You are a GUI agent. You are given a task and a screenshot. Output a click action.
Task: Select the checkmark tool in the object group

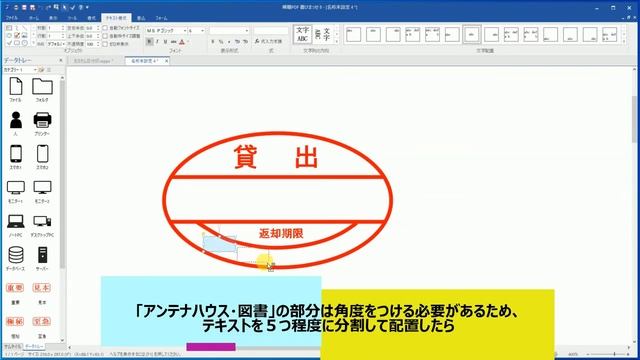coord(9,43)
